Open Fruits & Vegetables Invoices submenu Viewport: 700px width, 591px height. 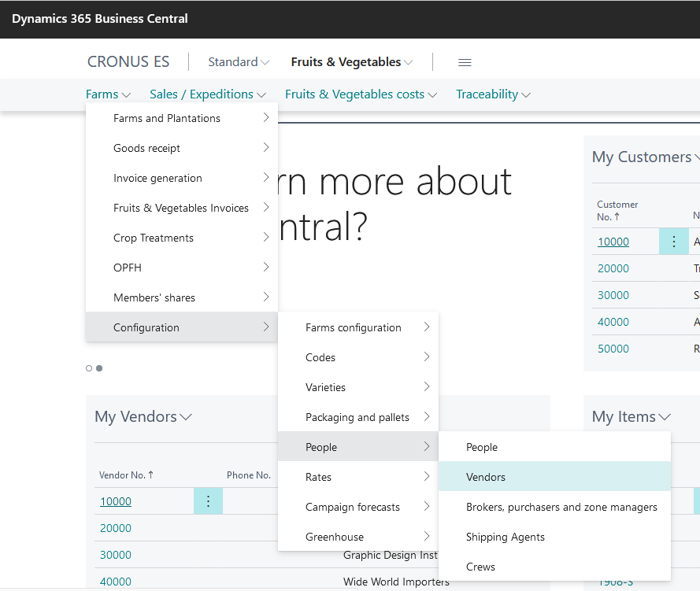tap(182, 208)
